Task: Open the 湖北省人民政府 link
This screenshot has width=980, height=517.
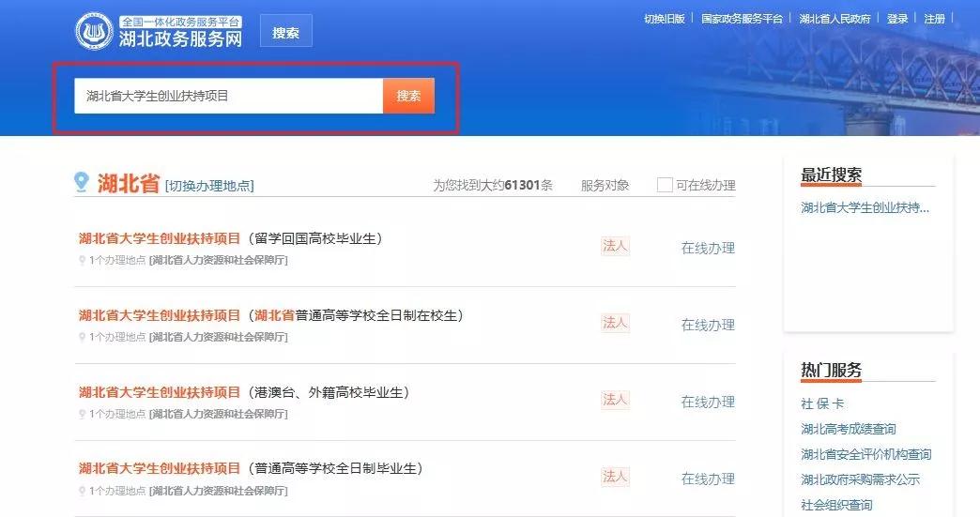Action: point(835,19)
